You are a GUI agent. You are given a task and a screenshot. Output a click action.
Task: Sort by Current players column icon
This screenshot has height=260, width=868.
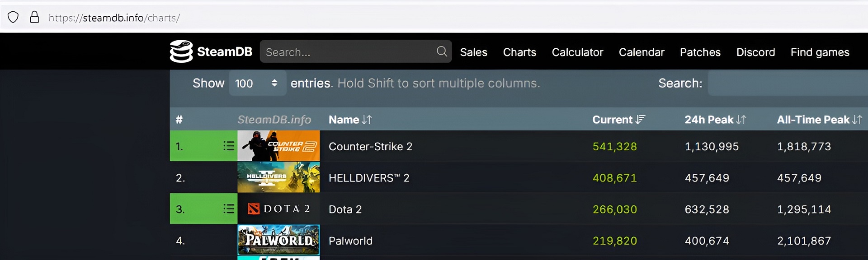point(640,120)
